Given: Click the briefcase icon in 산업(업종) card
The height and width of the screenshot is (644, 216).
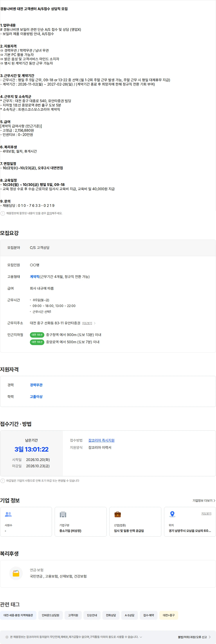Looking at the screenshot, I should pos(117,514).
